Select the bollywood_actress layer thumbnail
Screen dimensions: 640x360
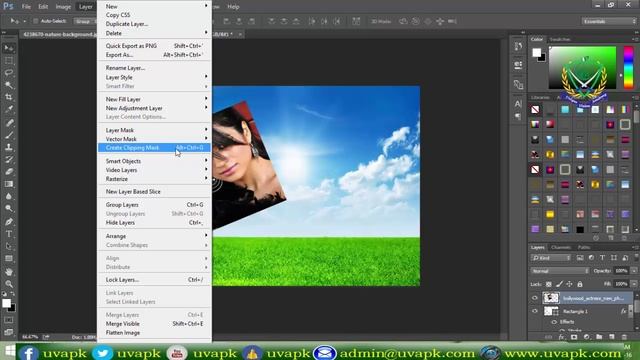(551, 298)
